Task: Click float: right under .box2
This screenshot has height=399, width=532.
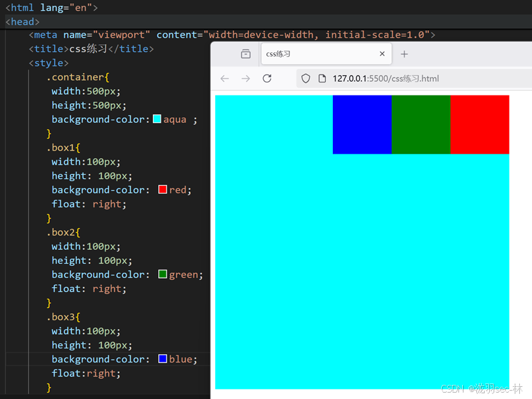Action: [x=89, y=289]
